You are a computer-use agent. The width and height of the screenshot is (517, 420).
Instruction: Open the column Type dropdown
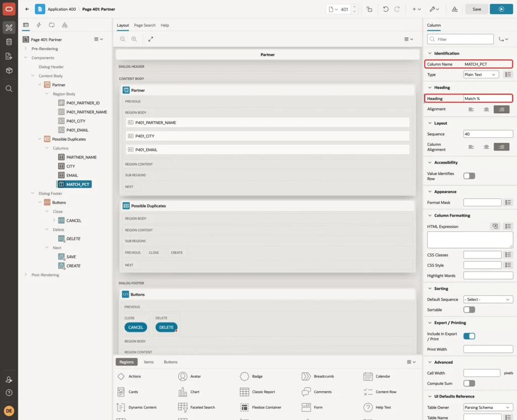(481, 75)
